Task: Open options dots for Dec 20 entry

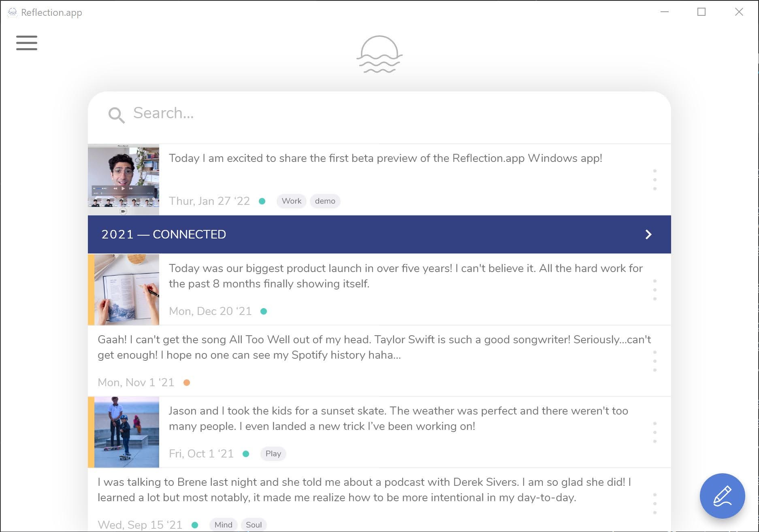Action: click(x=655, y=290)
